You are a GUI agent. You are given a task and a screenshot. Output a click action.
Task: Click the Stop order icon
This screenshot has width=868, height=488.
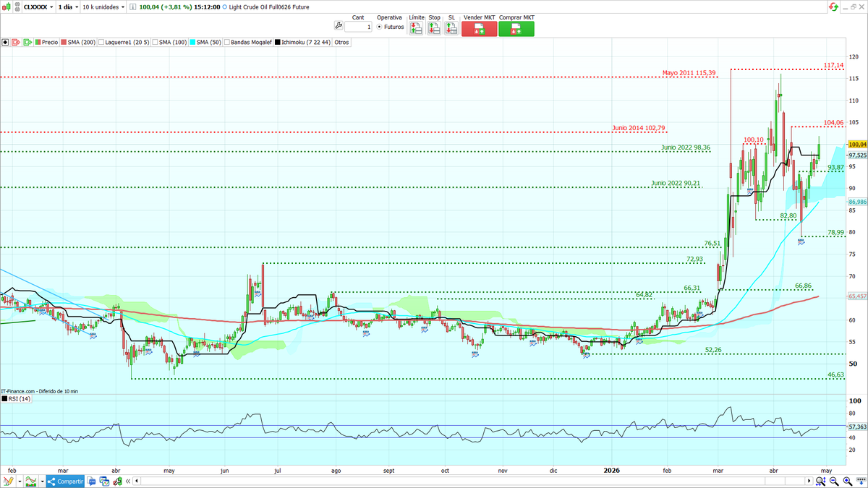tap(434, 28)
